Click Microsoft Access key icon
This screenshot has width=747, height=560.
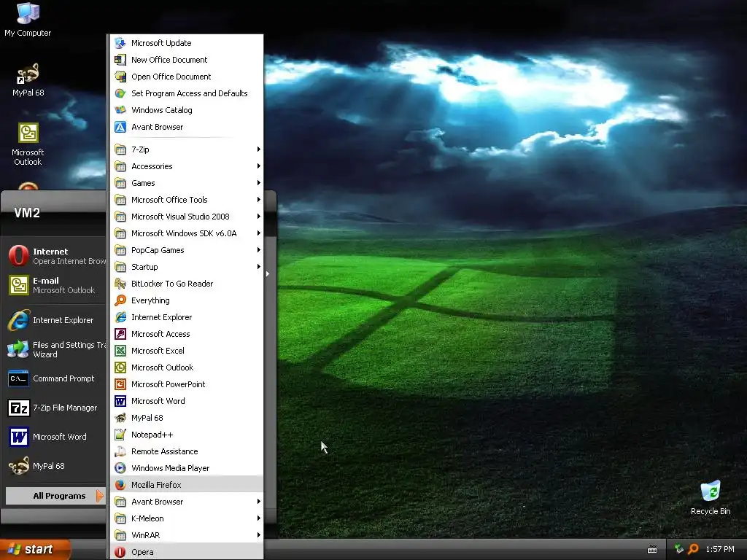click(x=120, y=334)
